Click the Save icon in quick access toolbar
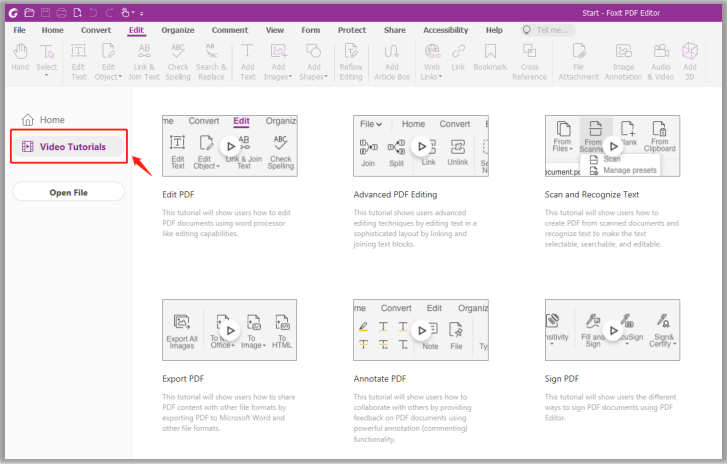Viewport: 727px width, 464px height. point(45,13)
